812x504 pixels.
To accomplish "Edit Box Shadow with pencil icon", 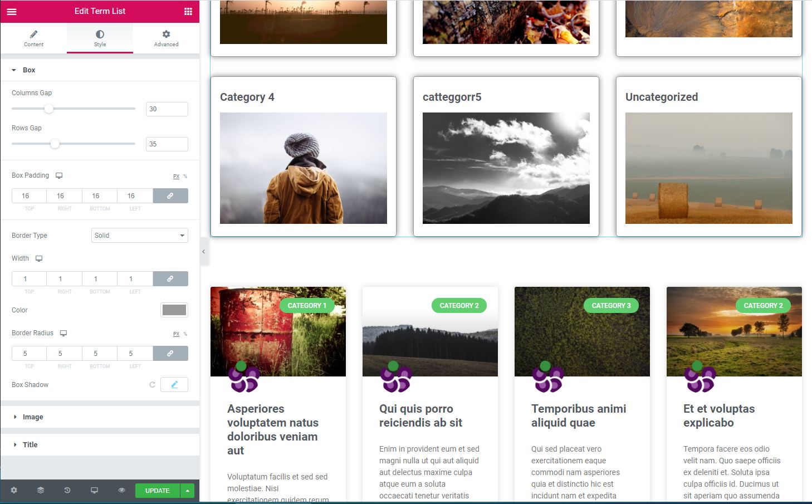I will click(174, 385).
